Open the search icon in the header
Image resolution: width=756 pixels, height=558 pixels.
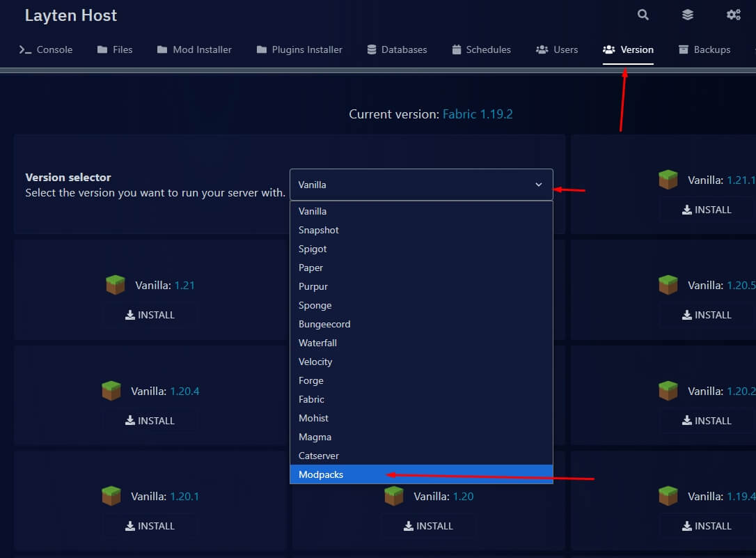tap(642, 15)
